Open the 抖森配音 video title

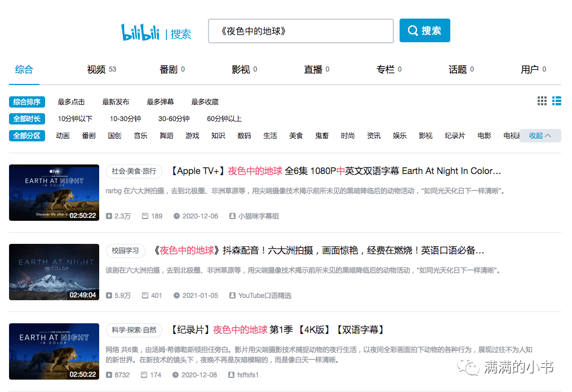click(x=317, y=251)
